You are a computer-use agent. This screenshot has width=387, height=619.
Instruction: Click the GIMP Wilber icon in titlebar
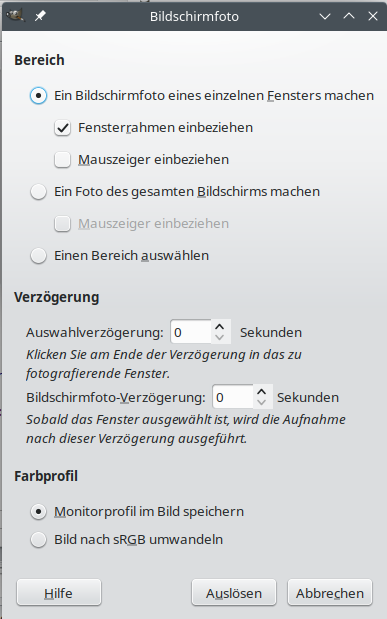point(15,15)
